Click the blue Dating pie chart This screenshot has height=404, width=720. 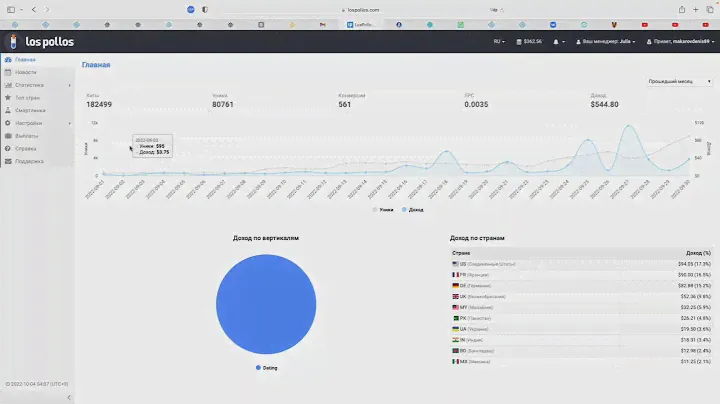266,305
